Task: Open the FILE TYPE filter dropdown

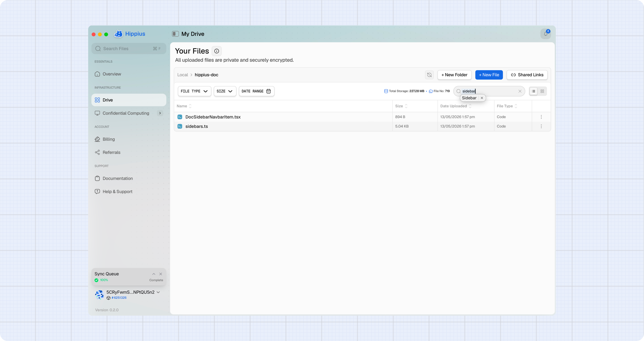Action: tap(194, 91)
